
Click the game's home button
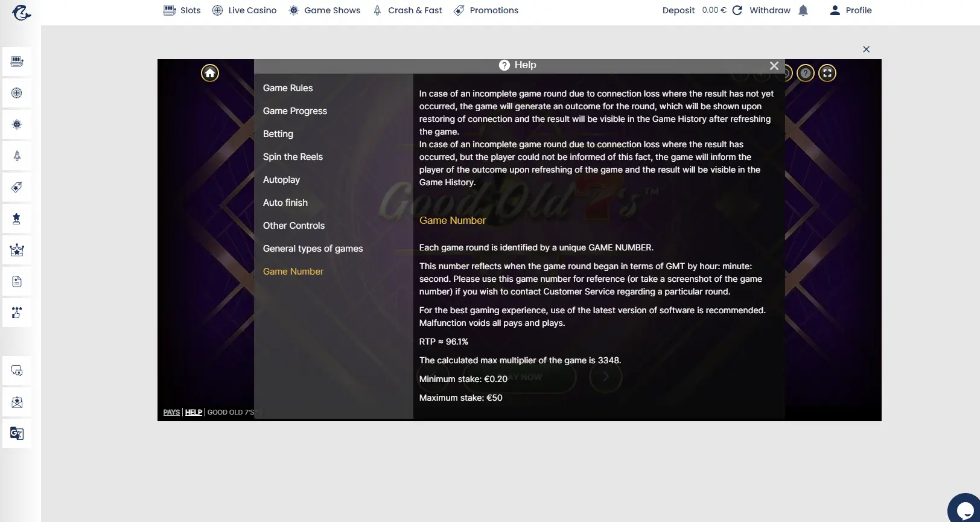[x=210, y=73]
